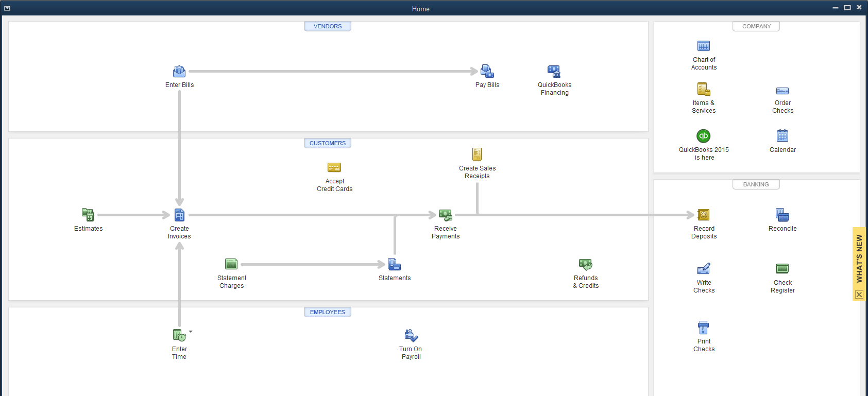The width and height of the screenshot is (868, 396).
Task: Open the Receive Payments icon
Action: 446,215
